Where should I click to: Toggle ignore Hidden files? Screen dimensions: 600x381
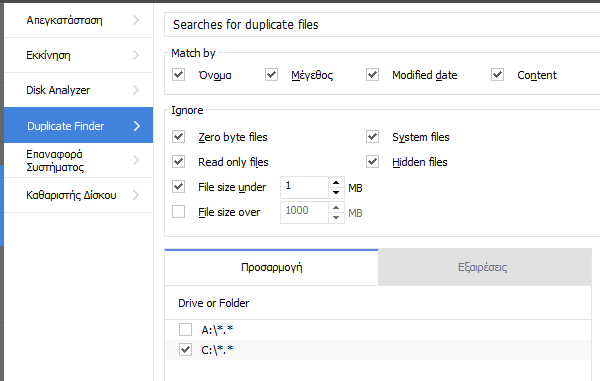373,161
